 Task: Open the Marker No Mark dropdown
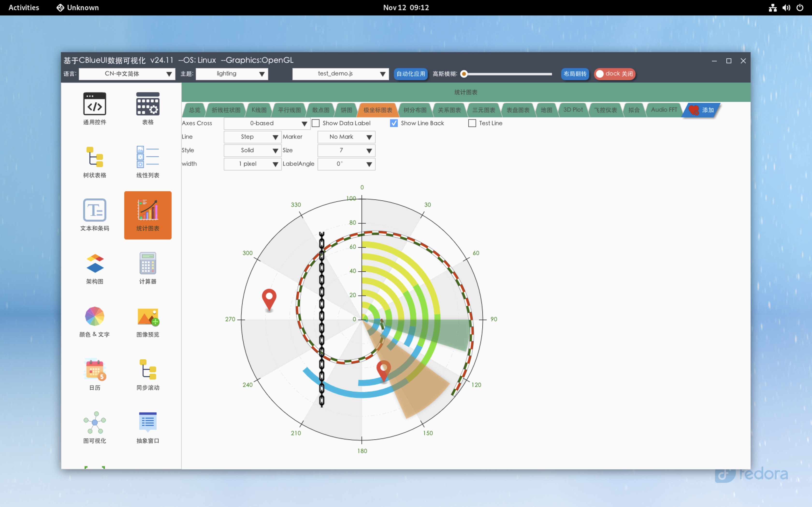[346, 137]
